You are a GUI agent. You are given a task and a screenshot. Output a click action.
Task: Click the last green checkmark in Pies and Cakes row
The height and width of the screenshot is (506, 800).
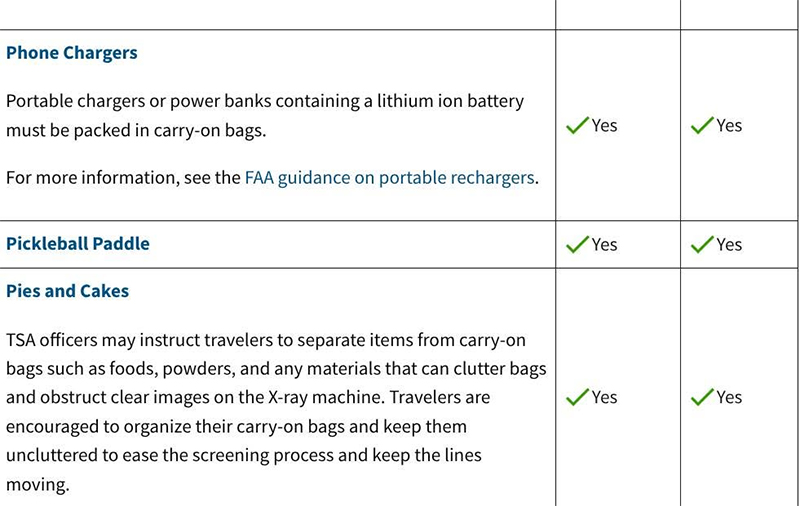(x=702, y=397)
